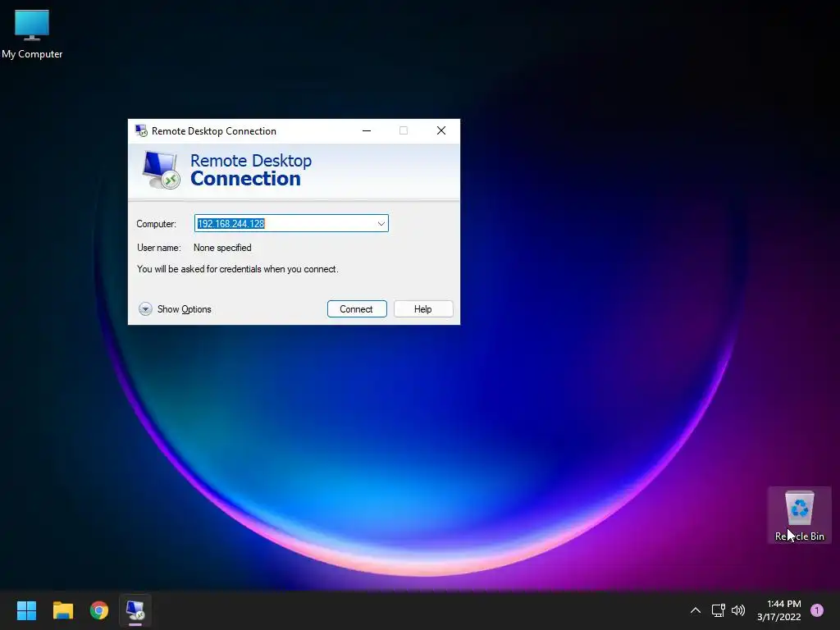Select the Recycle Bin desktop icon
The image size is (840, 630).
799,515
